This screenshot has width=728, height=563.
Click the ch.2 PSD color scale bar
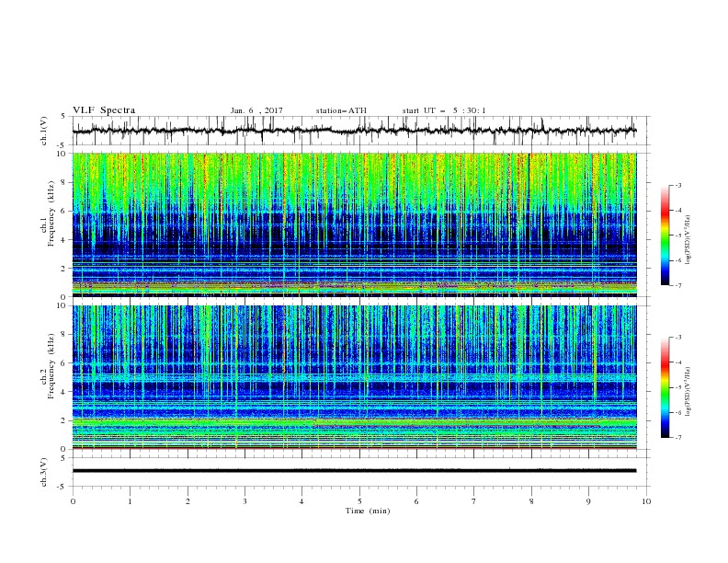pos(665,387)
